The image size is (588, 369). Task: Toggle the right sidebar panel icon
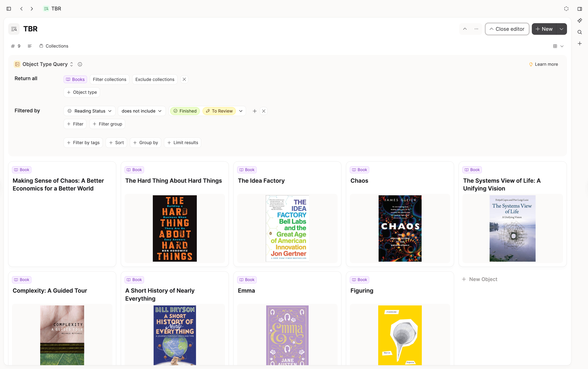(579, 9)
